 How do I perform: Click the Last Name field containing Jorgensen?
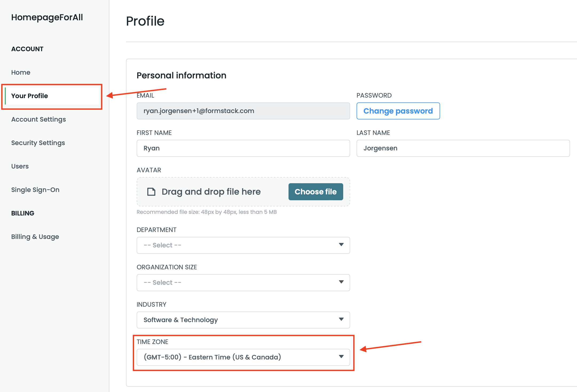pos(463,148)
